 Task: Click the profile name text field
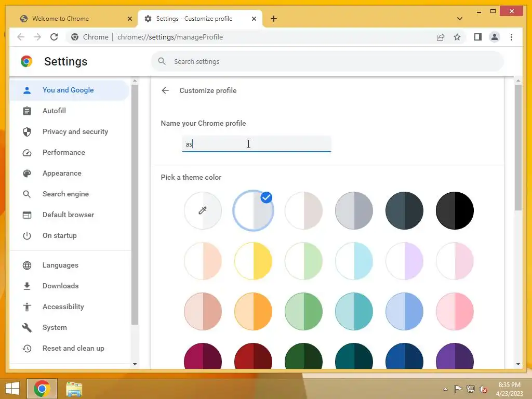pyautogui.click(x=257, y=144)
